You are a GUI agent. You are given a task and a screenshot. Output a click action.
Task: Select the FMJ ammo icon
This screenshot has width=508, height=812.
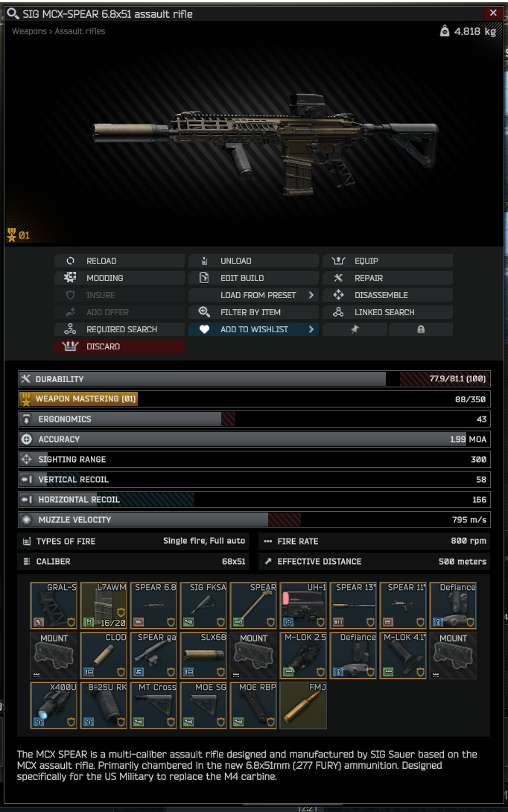[x=303, y=705]
